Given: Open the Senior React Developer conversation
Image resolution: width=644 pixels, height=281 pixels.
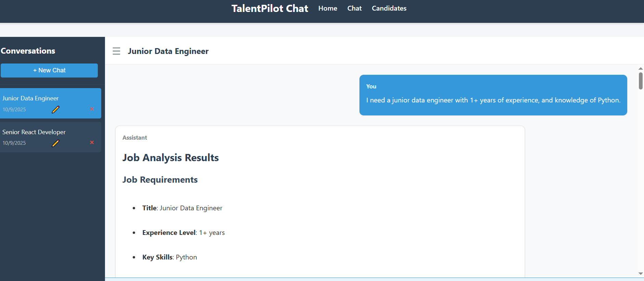Looking at the screenshot, I should (34, 132).
